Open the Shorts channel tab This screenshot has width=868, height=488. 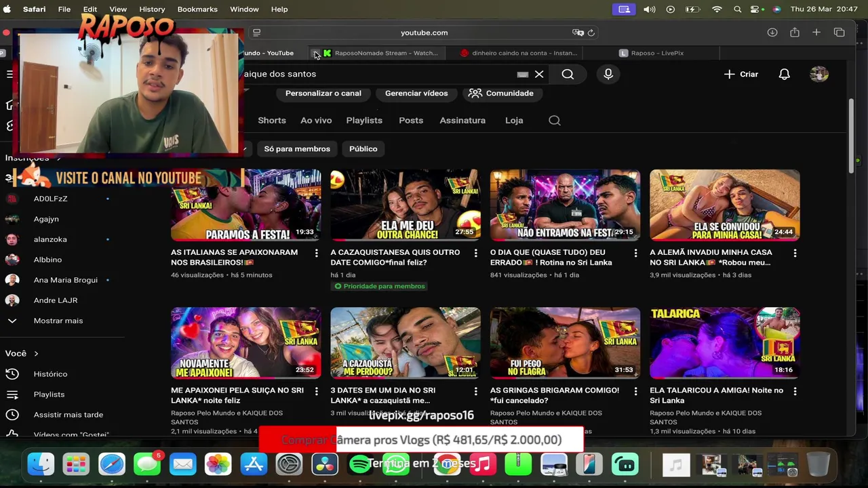[272, 120]
